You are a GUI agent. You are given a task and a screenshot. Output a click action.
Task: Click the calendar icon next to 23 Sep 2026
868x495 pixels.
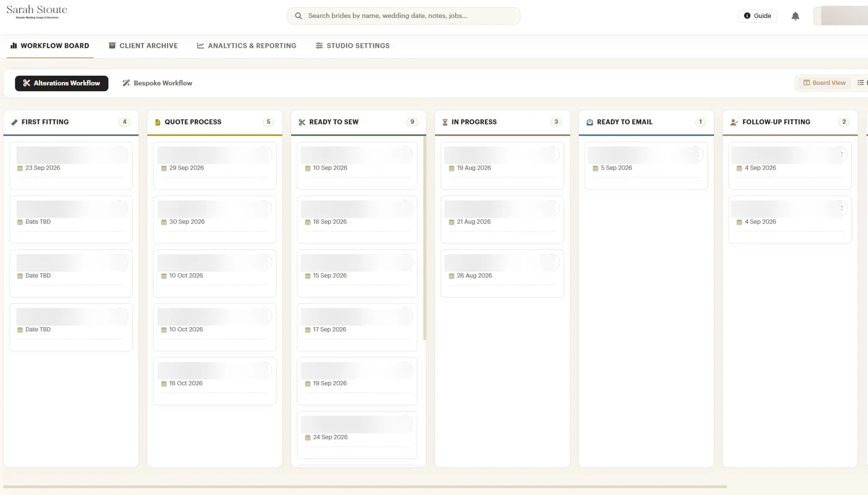click(x=20, y=168)
